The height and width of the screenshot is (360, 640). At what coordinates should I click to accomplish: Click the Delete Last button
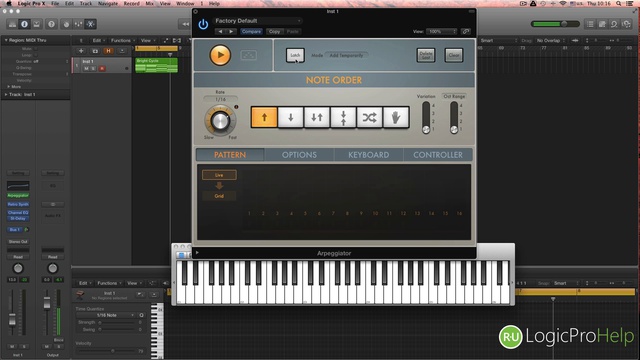pyautogui.click(x=426, y=55)
